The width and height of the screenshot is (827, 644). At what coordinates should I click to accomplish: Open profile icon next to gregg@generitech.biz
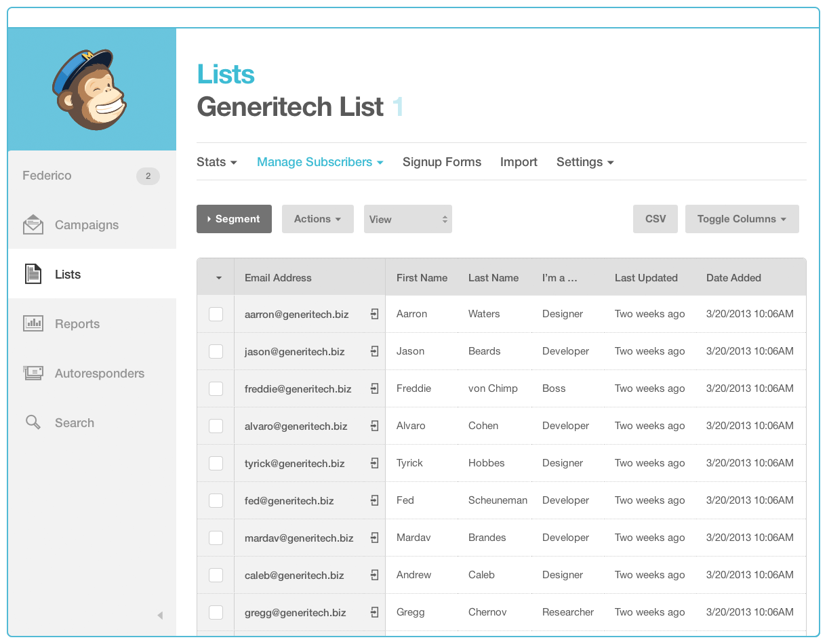point(374,612)
